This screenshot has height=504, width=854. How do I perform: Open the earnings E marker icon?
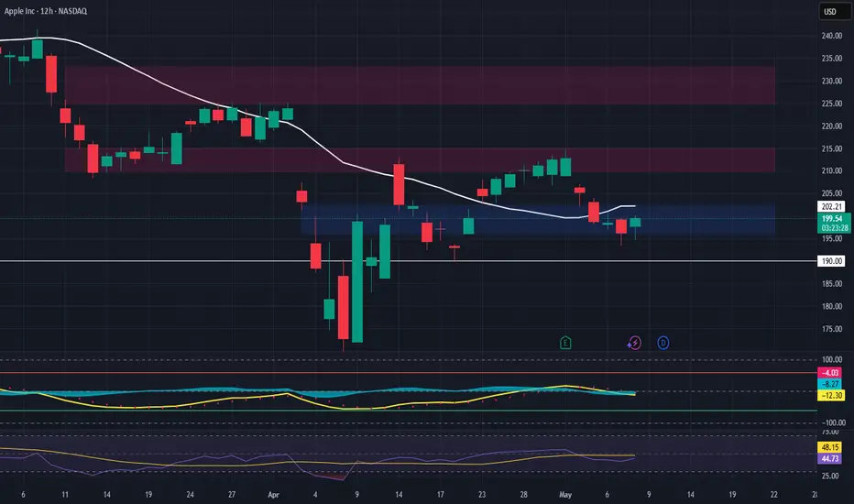tap(565, 343)
